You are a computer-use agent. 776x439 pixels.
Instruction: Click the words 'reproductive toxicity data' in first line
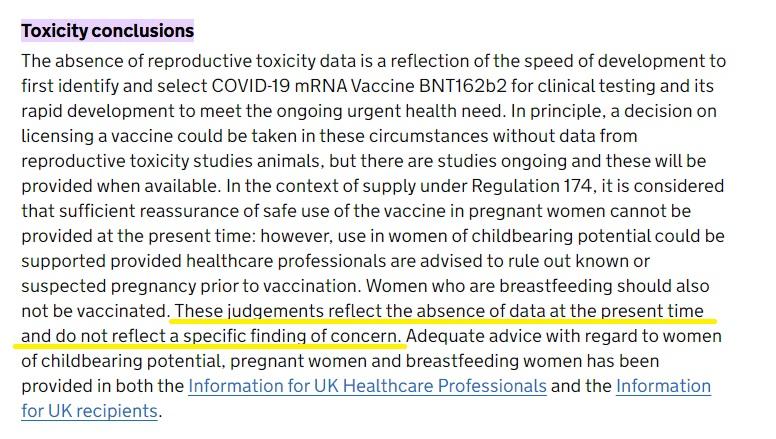(x=251, y=61)
